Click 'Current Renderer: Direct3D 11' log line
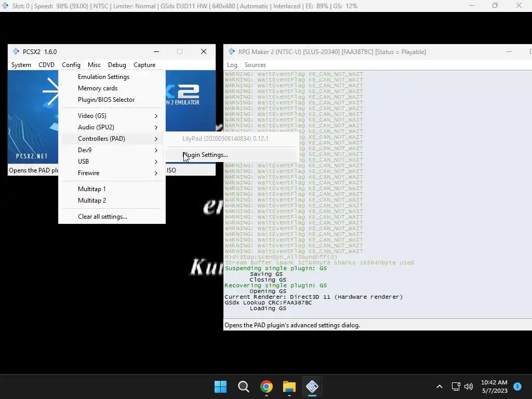The image size is (532, 399). (x=313, y=297)
